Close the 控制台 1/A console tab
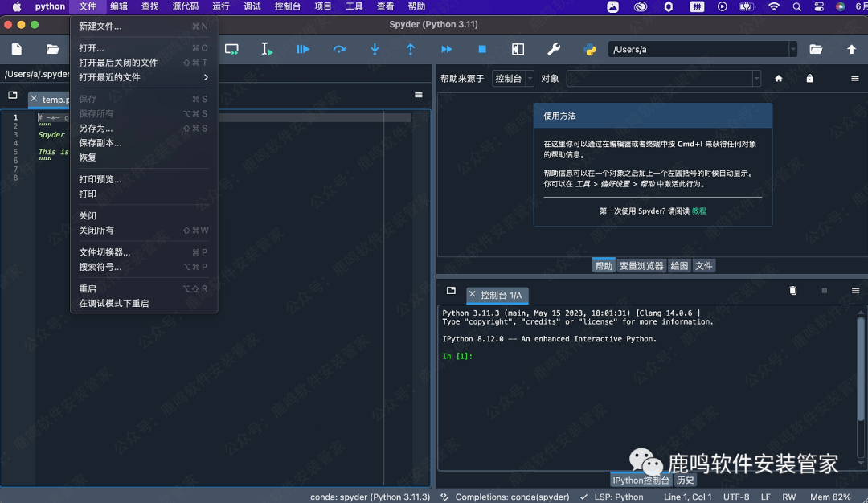 point(473,295)
